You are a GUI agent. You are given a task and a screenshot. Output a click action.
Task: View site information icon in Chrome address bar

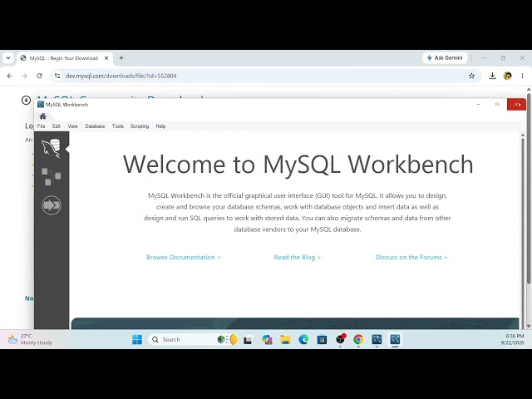(57, 76)
